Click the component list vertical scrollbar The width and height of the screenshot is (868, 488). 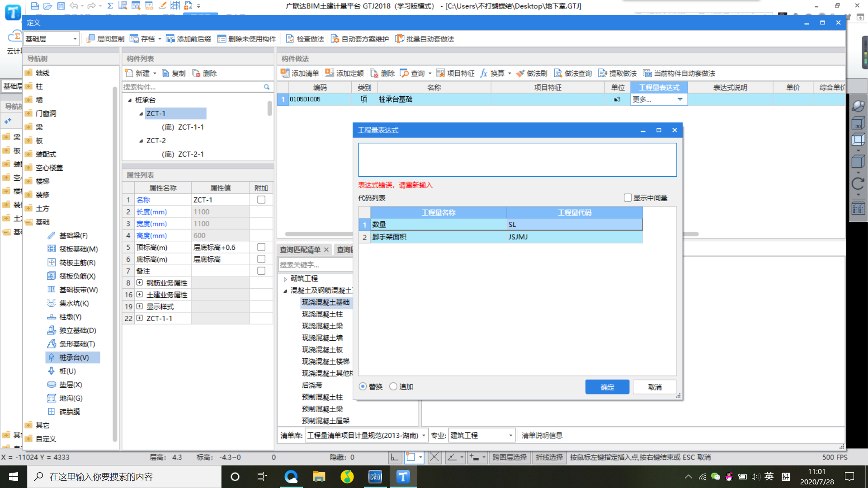pyautogui.click(x=269, y=108)
